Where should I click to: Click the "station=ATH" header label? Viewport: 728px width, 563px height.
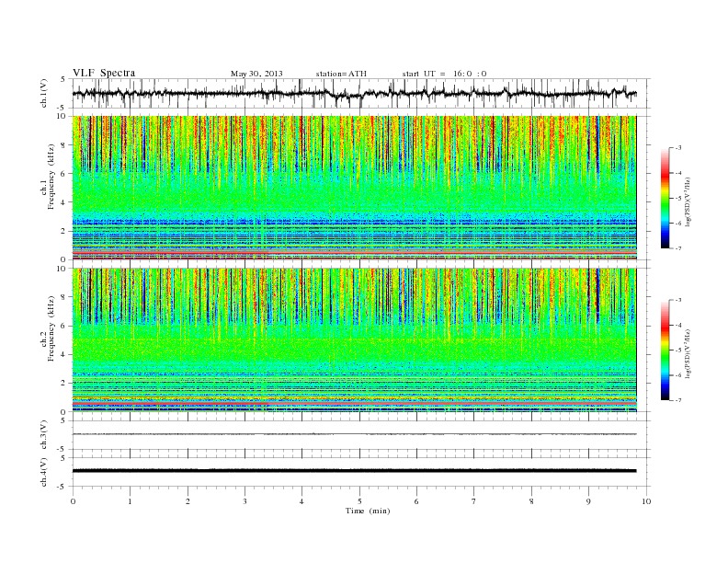[x=341, y=74]
